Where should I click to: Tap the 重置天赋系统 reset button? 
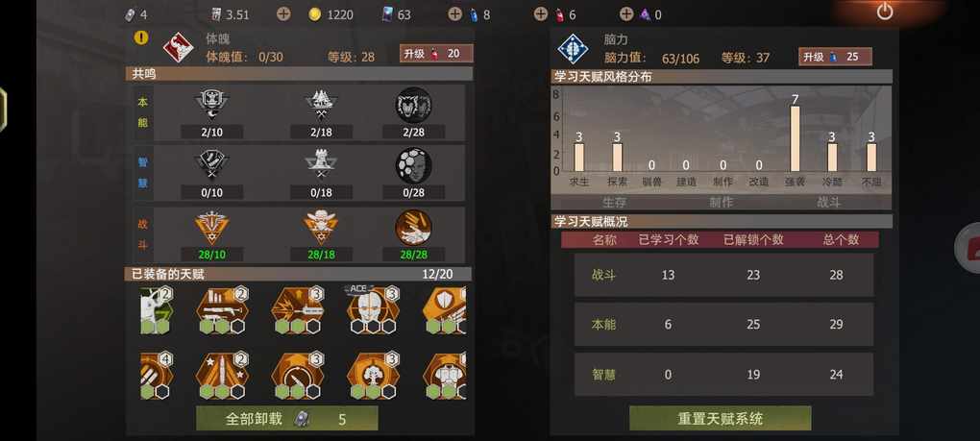click(x=720, y=419)
